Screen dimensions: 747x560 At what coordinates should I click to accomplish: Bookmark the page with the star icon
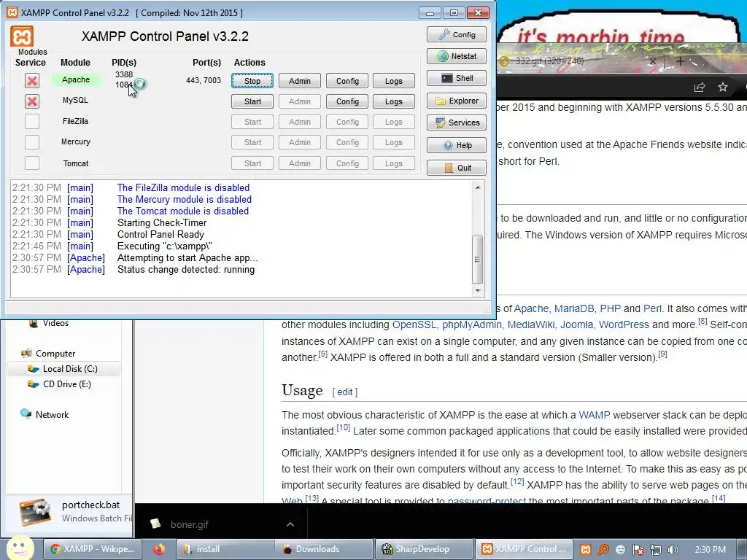pyautogui.click(x=723, y=87)
